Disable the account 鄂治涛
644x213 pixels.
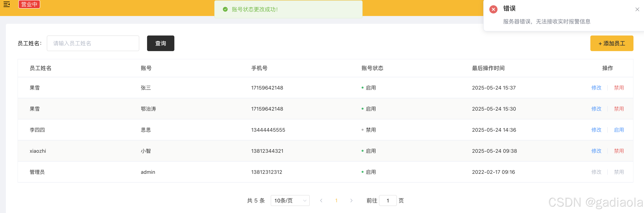(619, 109)
